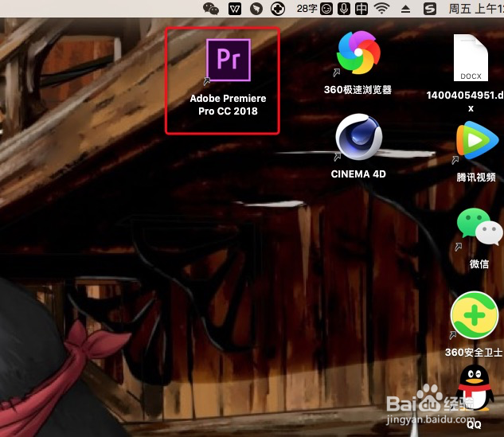Viewport: 504px width, 437px height.
Task: Open the Sogou S icon in menu bar
Action: (430, 9)
